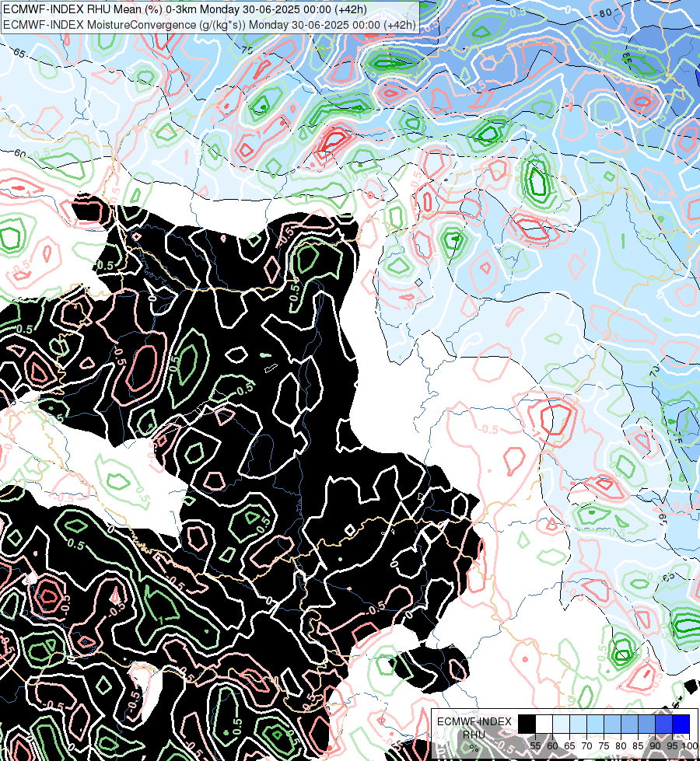Click the 90 tick label in legend
Viewport: 700px width, 761px height.
(656, 746)
